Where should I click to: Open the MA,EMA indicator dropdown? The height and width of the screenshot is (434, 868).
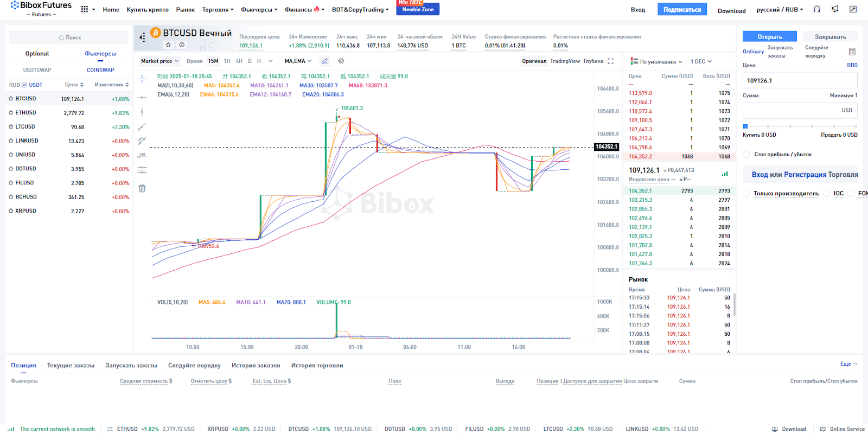tap(298, 61)
